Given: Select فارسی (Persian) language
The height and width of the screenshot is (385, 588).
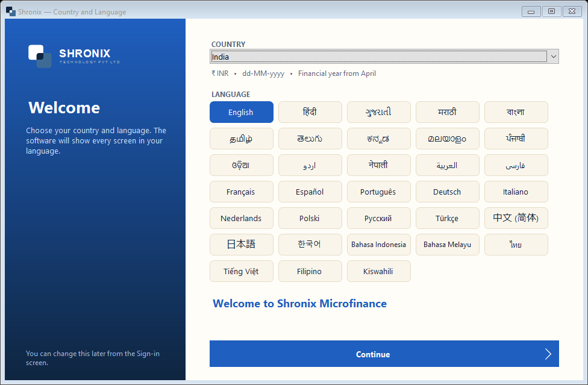Looking at the screenshot, I should click(516, 165).
